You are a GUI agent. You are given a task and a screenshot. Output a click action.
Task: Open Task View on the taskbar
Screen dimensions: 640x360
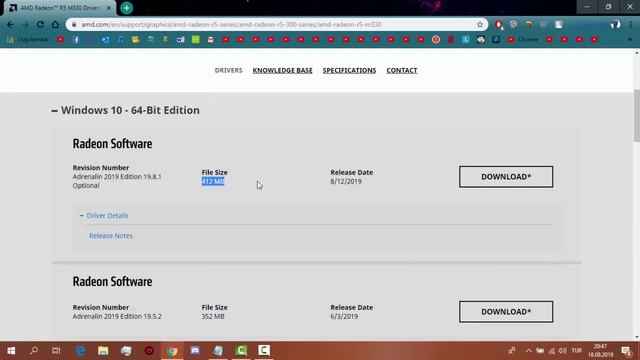[x=56, y=351]
